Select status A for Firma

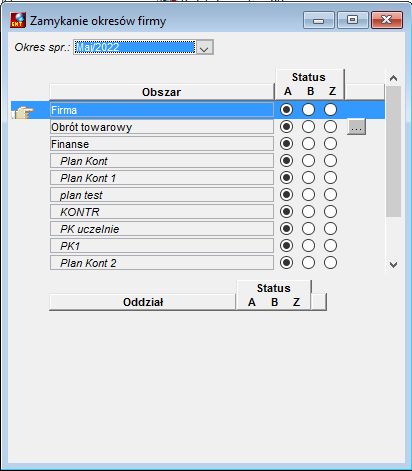(286, 110)
